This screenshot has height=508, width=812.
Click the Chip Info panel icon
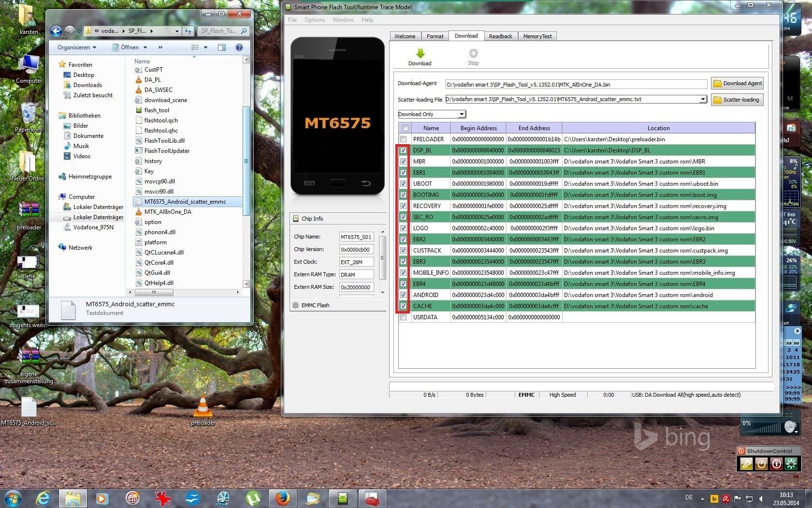tap(296, 219)
